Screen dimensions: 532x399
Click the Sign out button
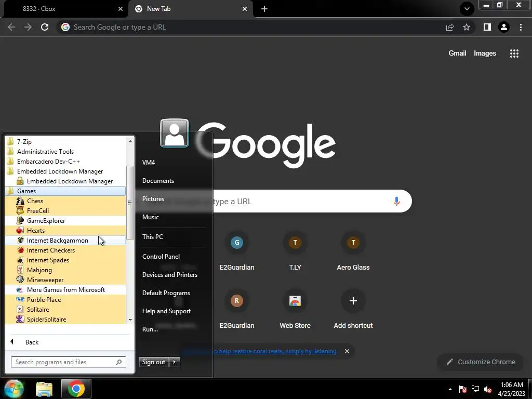pos(154,362)
